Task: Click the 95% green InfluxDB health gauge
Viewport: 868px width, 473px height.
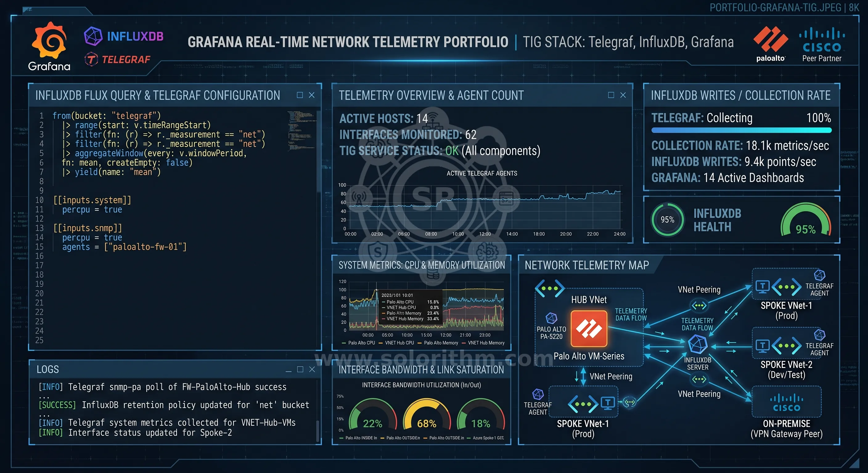Action: [x=805, y=220]
